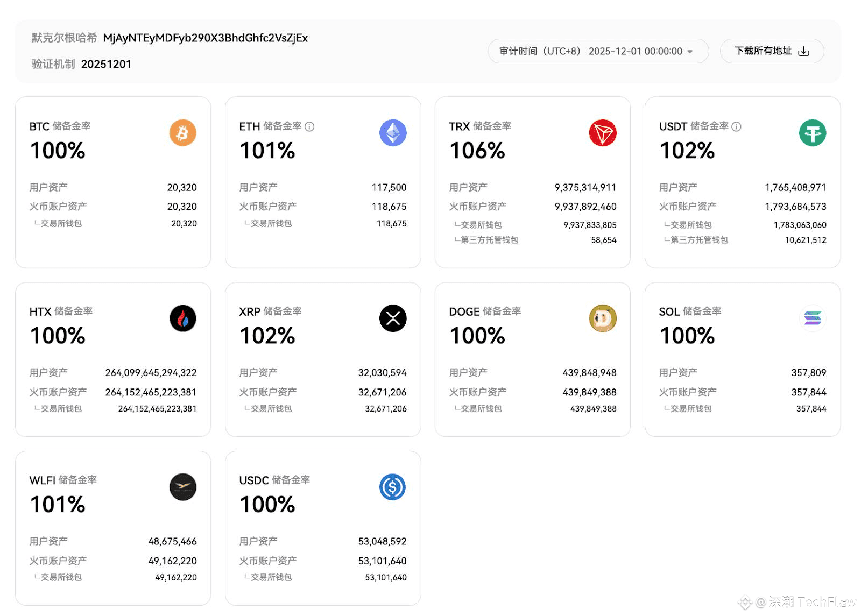This screenshot has width=861, height=616.
Task: Click the blue USDC dollar icon
Action: coord(393,487)
